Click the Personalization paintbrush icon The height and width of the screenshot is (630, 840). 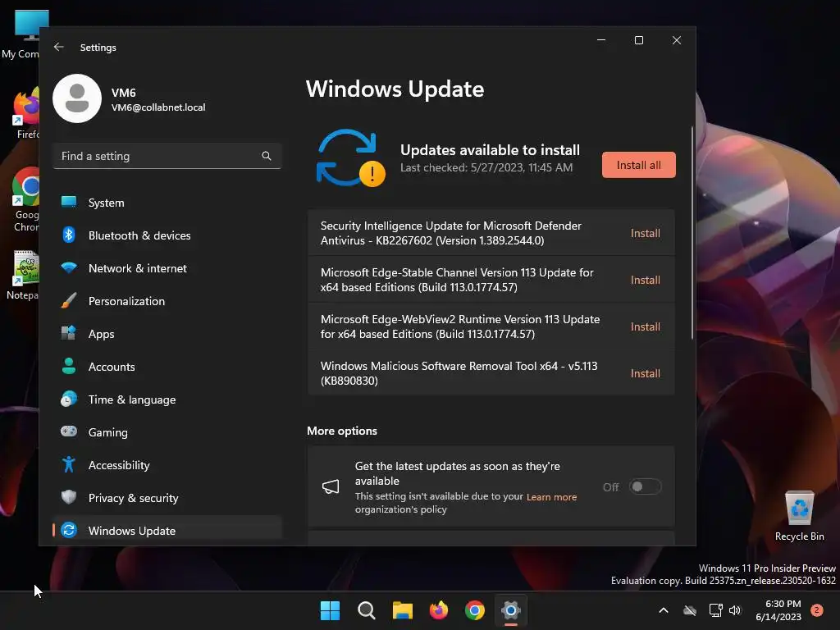click(69, 300)
